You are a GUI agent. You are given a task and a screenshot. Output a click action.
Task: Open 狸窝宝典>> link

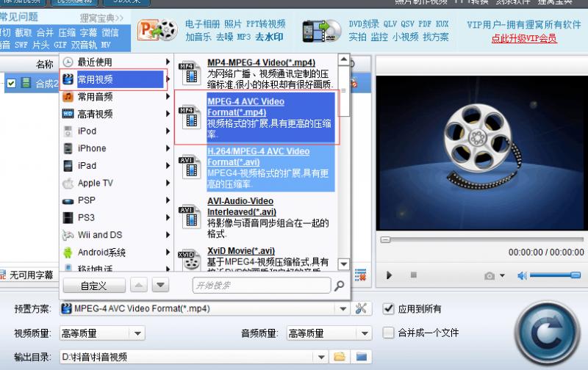(x=101, y=18)
